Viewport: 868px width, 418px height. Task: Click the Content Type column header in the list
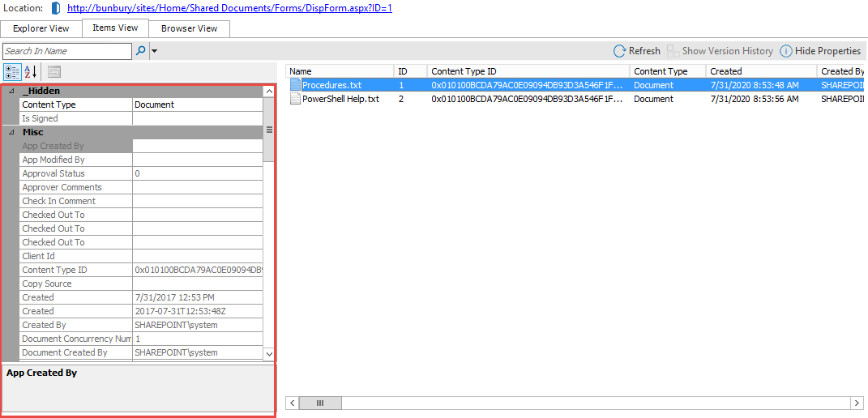coord(668,71)
